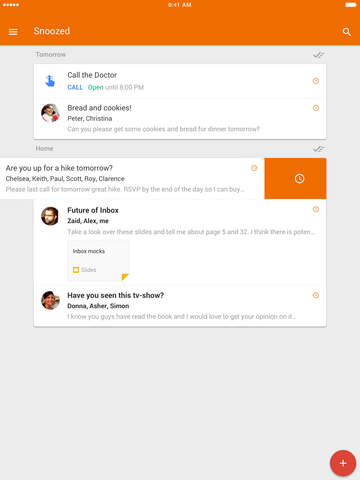Open the Bread and cookies conversation
The width and height of the screenshot is (360, 480).
point(180,118)
